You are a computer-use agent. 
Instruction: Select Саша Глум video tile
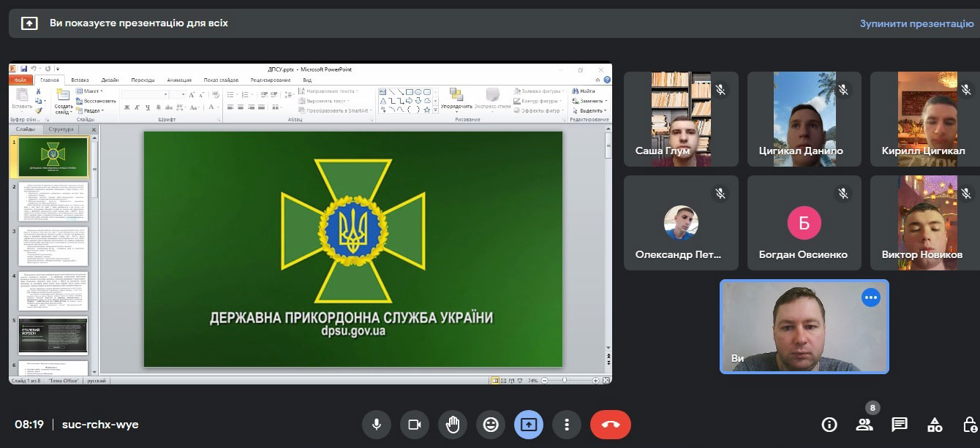tap(681, 119)
